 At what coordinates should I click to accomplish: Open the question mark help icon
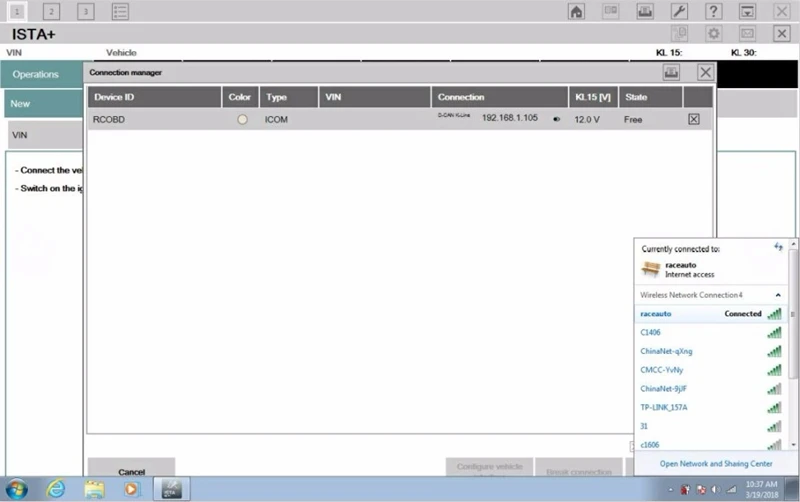point(713,11)
